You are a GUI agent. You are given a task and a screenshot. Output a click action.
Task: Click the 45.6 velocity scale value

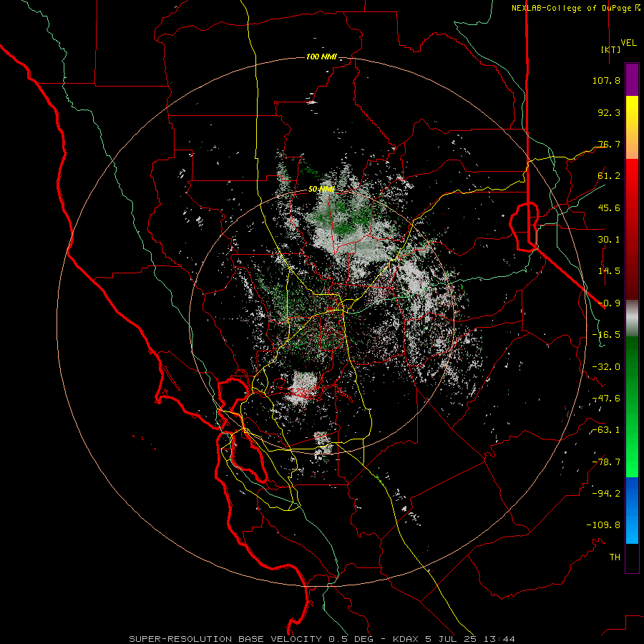[609, 208]
